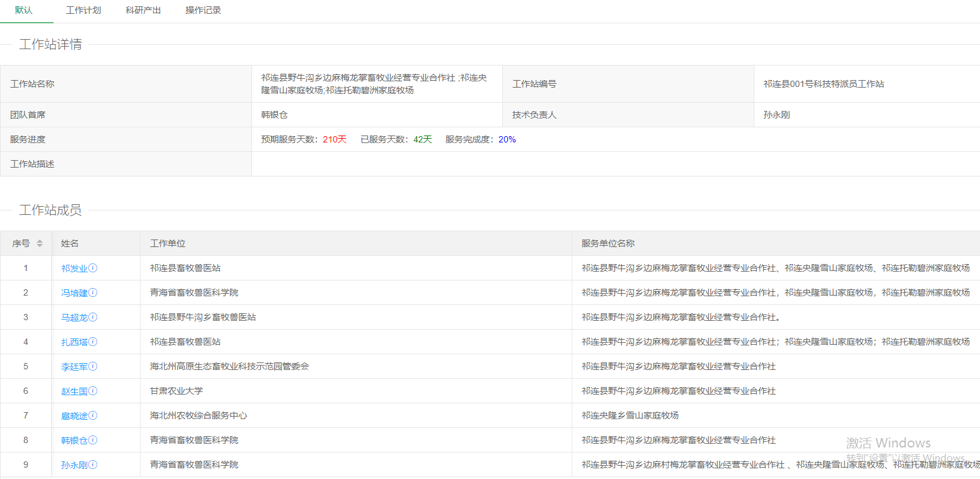This screenshot has height=479, width=980.
Task: Click the 团队首席 label
Action: [x=28, y=115]
